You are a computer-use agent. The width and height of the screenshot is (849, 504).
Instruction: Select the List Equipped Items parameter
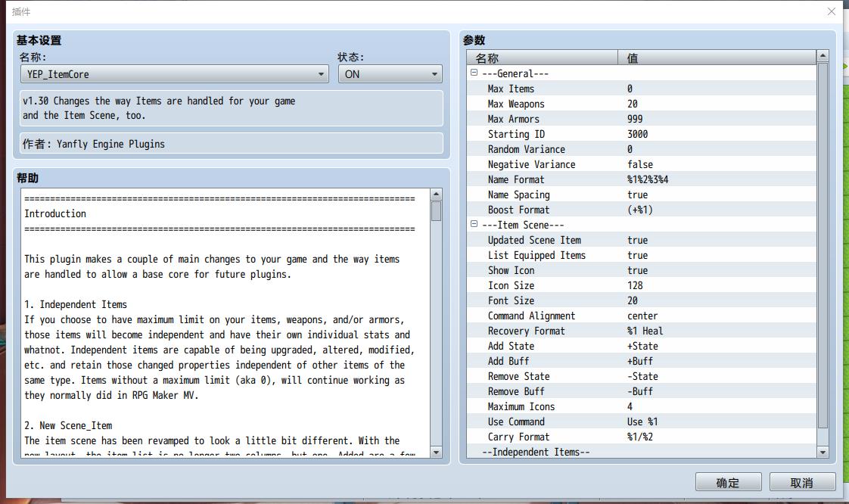point(642,256)
